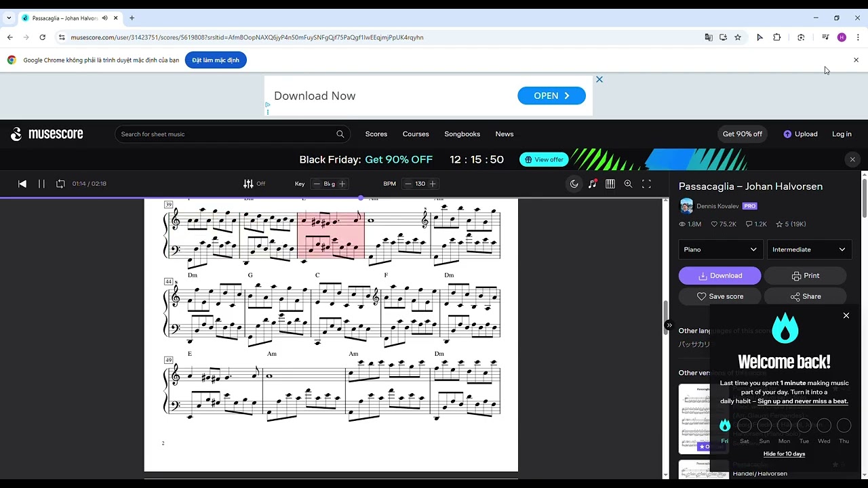This screenshot has height=488, width=868.
Task: Click Dennis Kovalev's avatar picture
Action: [686, 206]
